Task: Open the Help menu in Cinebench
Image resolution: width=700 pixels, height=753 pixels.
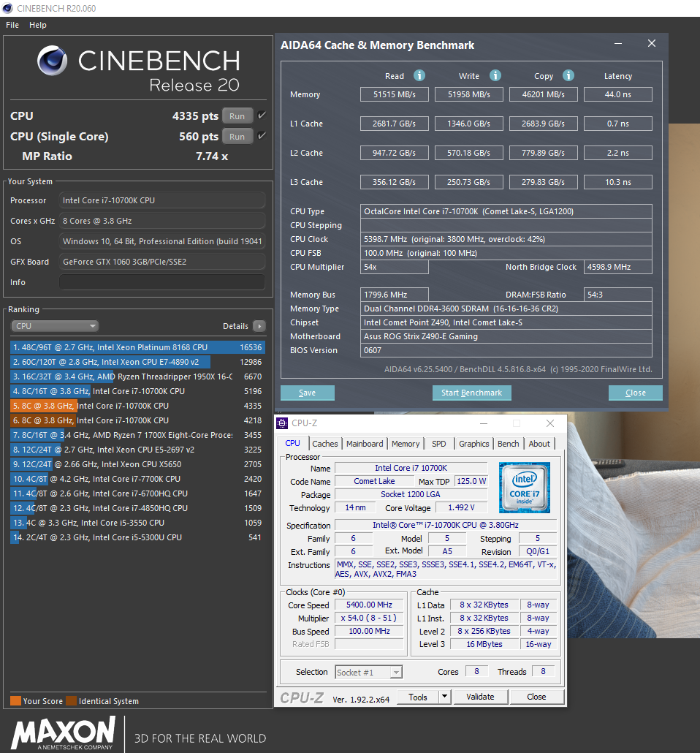Action: 38,25
